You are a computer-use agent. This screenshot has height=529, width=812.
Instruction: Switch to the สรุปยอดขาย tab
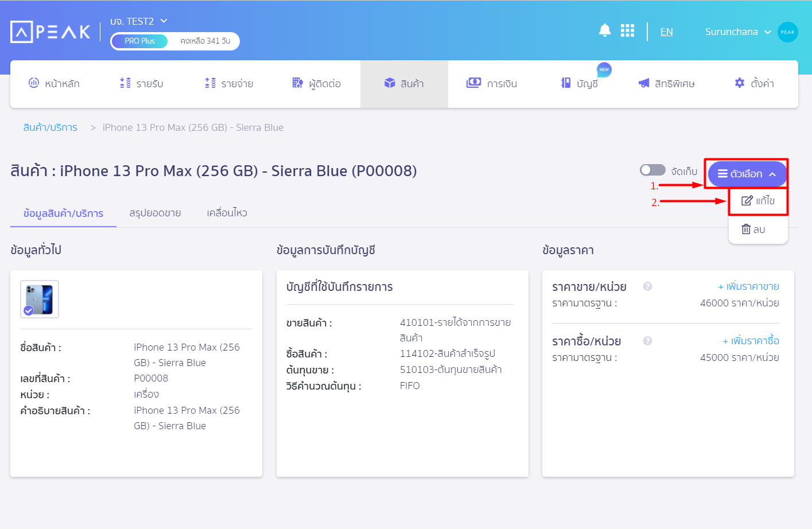tap(155, 213)
